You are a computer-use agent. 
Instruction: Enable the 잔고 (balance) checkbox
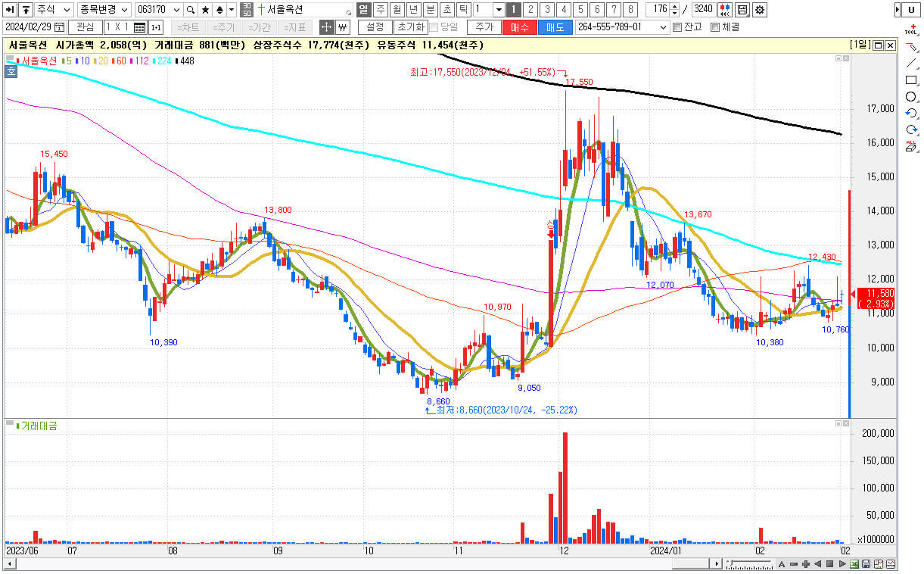(677, 27)
